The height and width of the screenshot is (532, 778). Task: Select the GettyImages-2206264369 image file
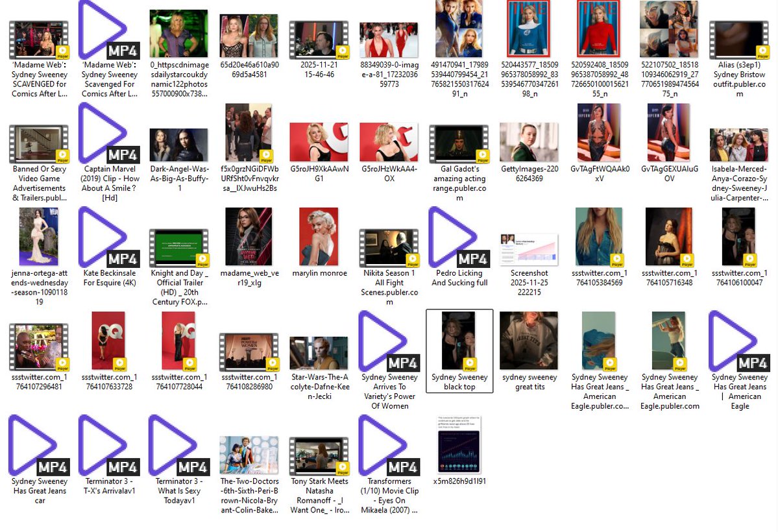pos(529,143)
